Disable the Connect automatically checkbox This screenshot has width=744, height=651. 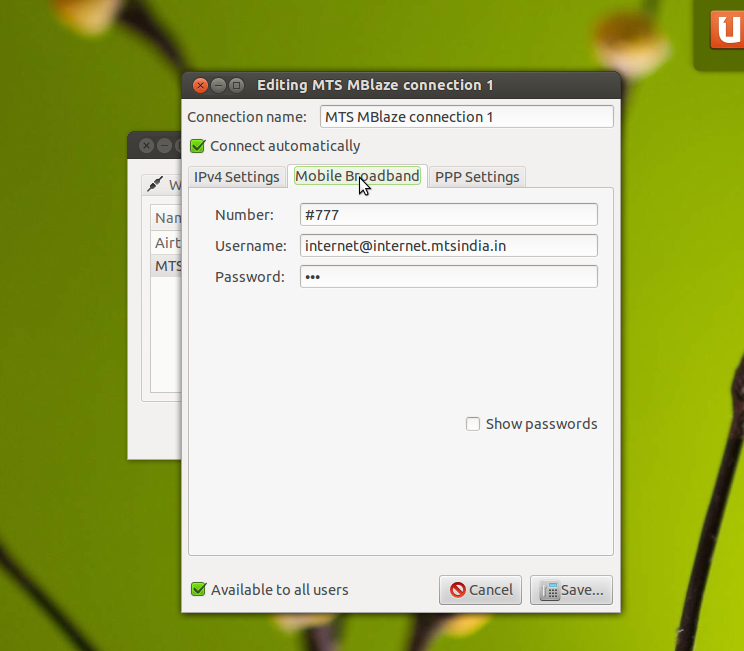[x=198, y=146]
